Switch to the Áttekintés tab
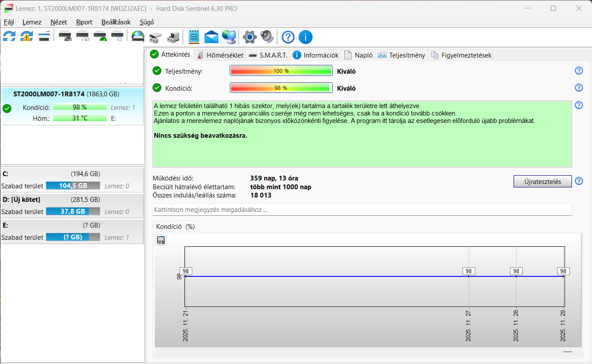 (x=170, y=54)
